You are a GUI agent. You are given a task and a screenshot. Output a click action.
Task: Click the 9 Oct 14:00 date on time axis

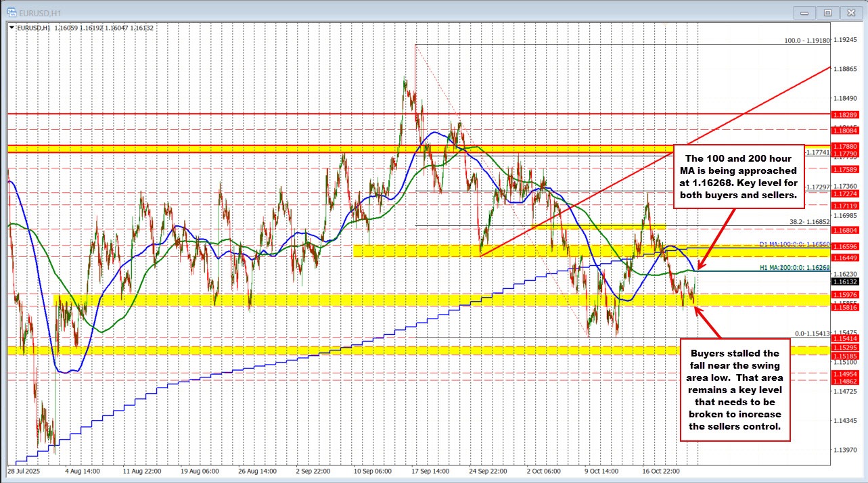pyautogui.click(x=601, y=469)
